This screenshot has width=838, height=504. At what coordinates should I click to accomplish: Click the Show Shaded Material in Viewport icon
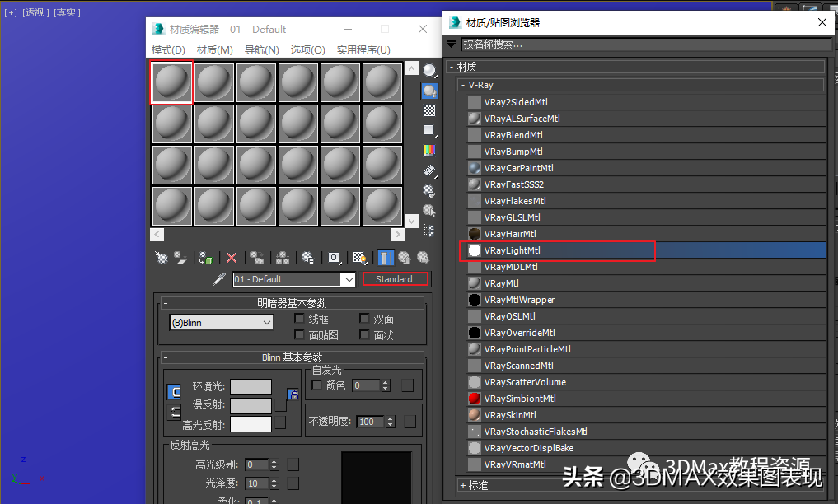(x=360, y=259)
